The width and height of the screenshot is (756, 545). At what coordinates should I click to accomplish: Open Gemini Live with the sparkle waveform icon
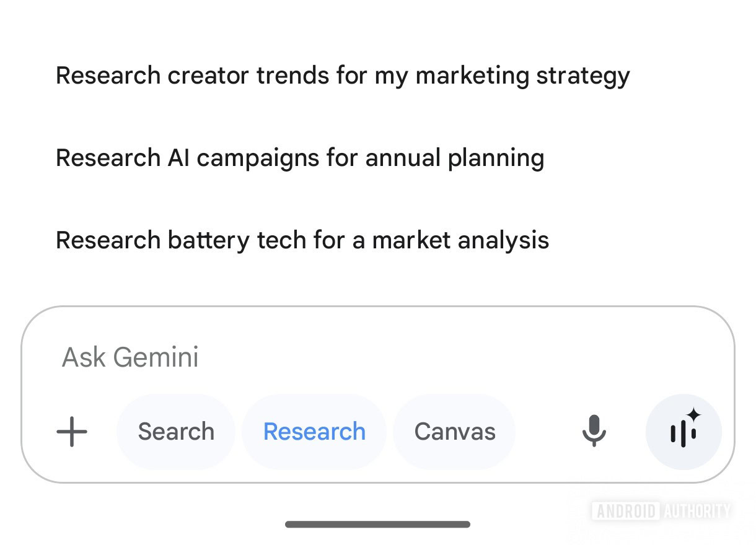[683, 432]
